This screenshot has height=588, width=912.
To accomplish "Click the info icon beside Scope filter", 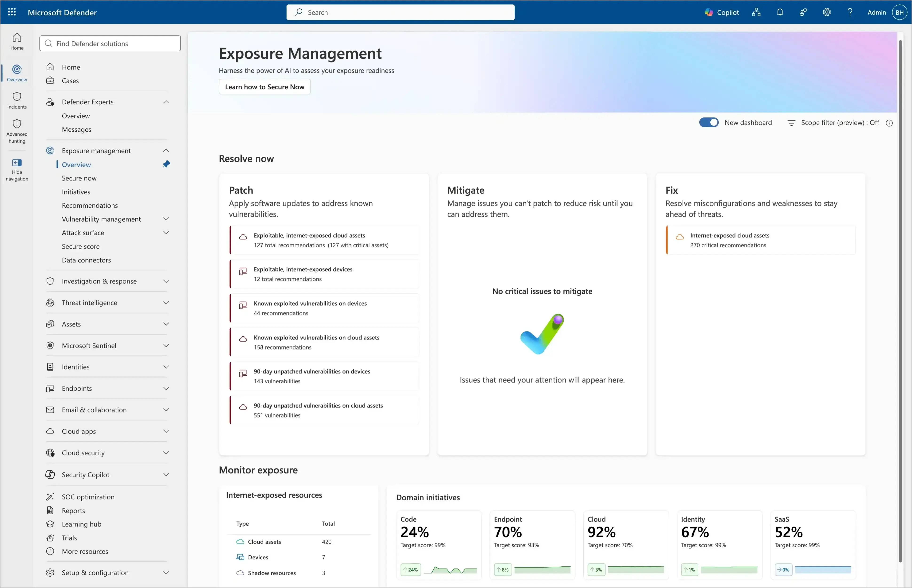I will [889, 123].
